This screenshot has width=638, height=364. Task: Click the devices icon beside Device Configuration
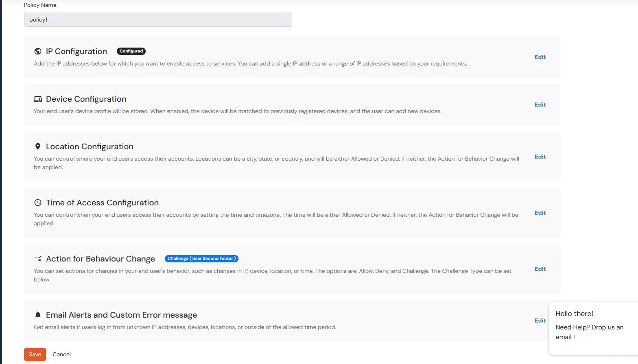coord(38,99)
